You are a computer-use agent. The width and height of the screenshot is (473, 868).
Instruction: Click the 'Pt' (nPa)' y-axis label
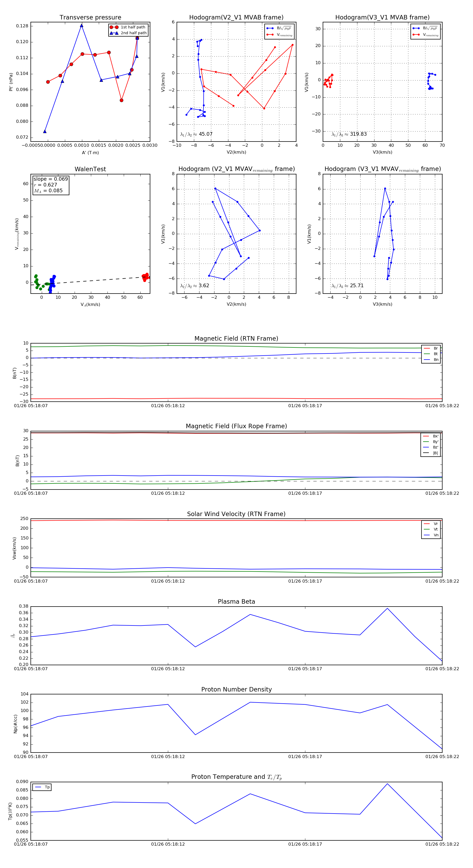click(x=11, y=82)
